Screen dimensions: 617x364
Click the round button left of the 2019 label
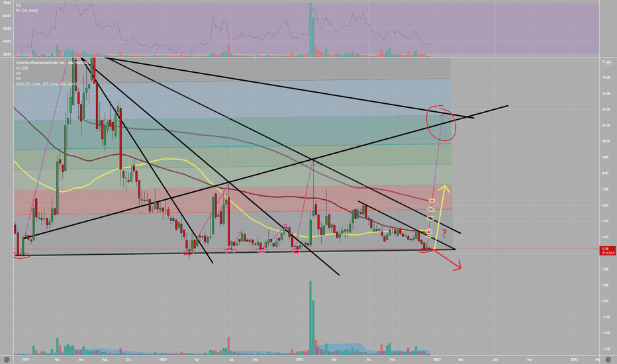coord(7,359)
